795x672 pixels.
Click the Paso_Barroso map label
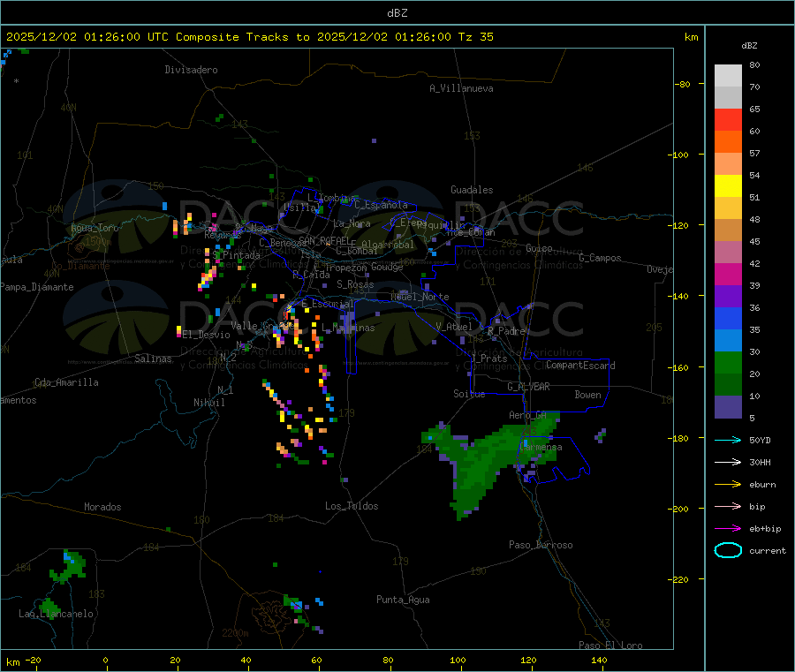[x=541, y=545]
